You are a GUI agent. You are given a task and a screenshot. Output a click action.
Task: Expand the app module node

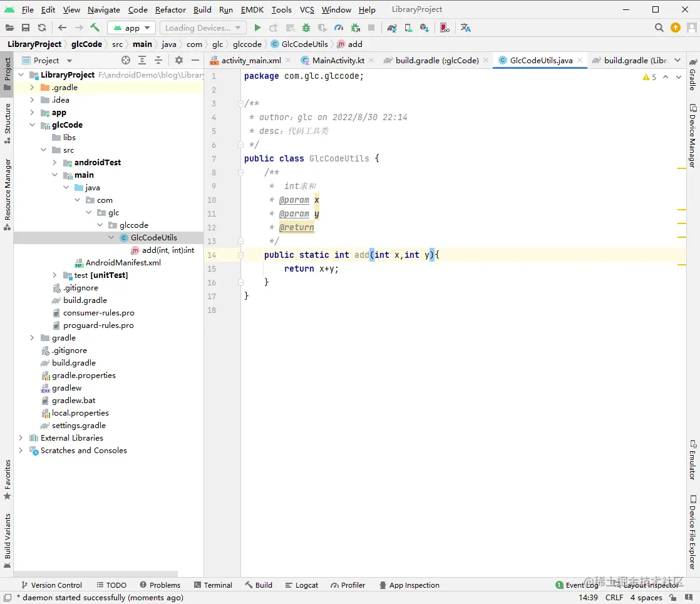32,113
